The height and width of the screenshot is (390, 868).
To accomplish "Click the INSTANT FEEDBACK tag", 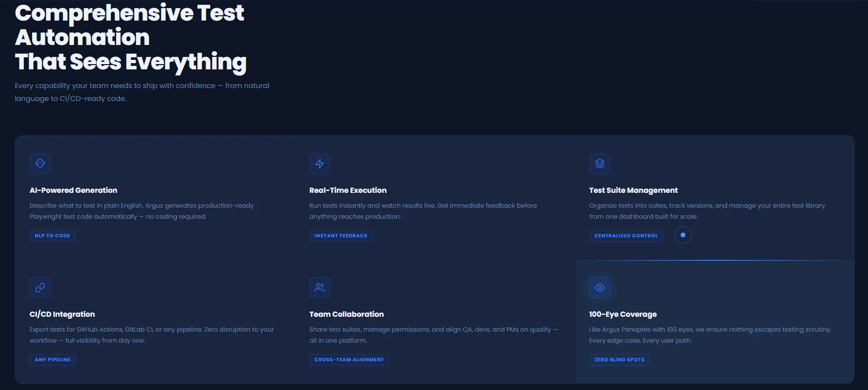I will pyautogui.click(x=341, y=236).
